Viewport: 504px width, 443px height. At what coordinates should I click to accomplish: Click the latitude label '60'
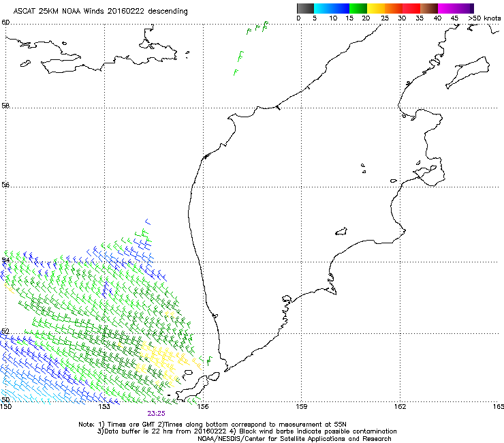(5, 22)
